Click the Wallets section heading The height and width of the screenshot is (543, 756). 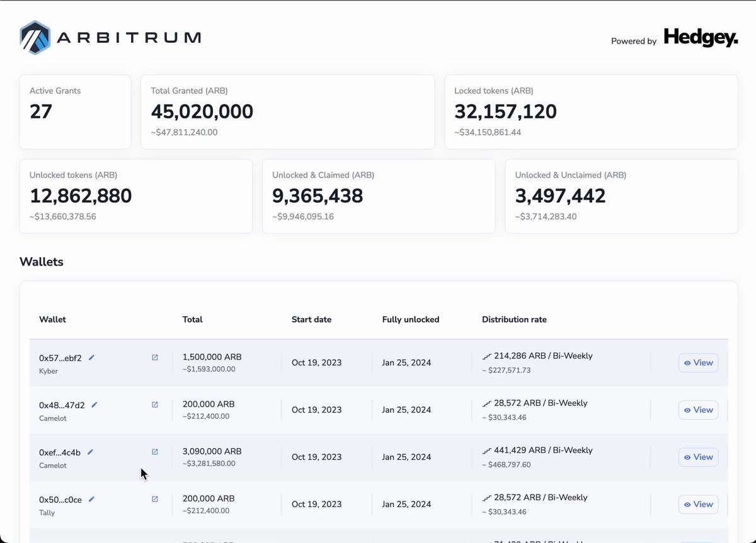[x=42, y=261]
